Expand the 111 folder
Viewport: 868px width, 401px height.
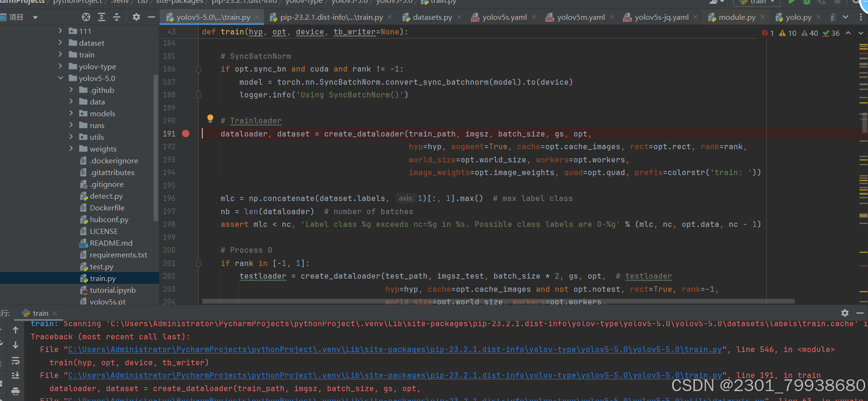[60, 31]
